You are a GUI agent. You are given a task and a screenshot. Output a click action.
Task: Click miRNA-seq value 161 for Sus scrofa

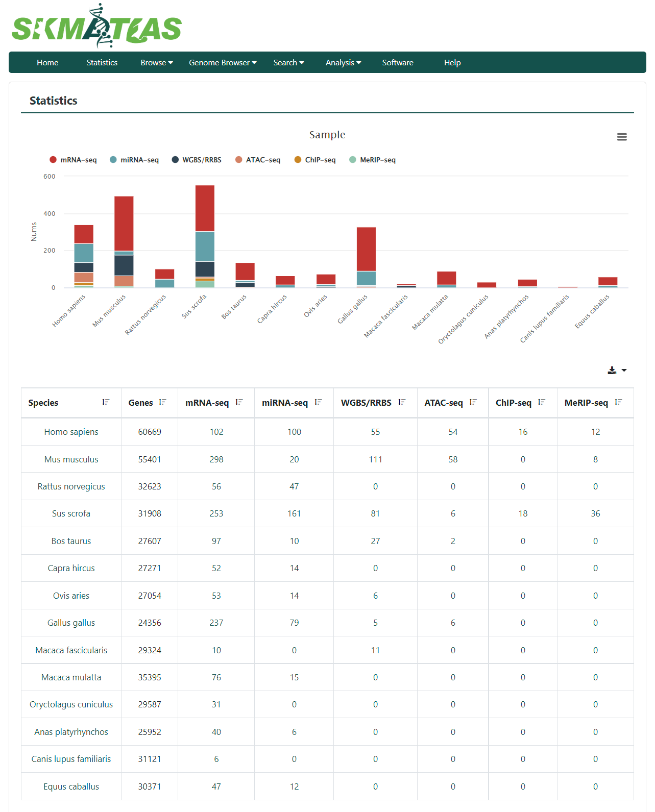(x=294, y=513)
